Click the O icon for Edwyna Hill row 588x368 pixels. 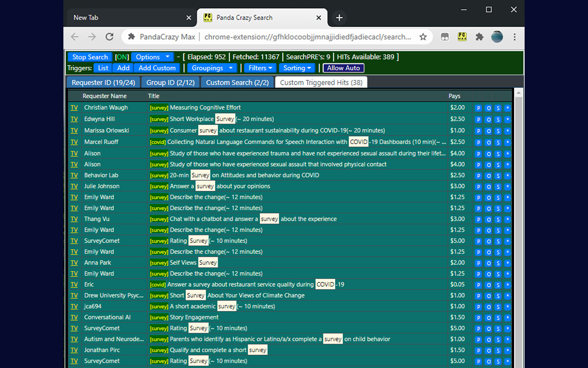[x=488, y=120]
